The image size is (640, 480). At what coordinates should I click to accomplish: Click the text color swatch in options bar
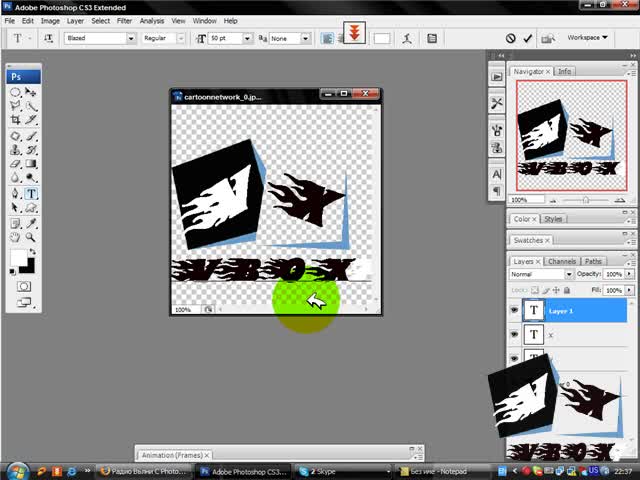point(382,39)
